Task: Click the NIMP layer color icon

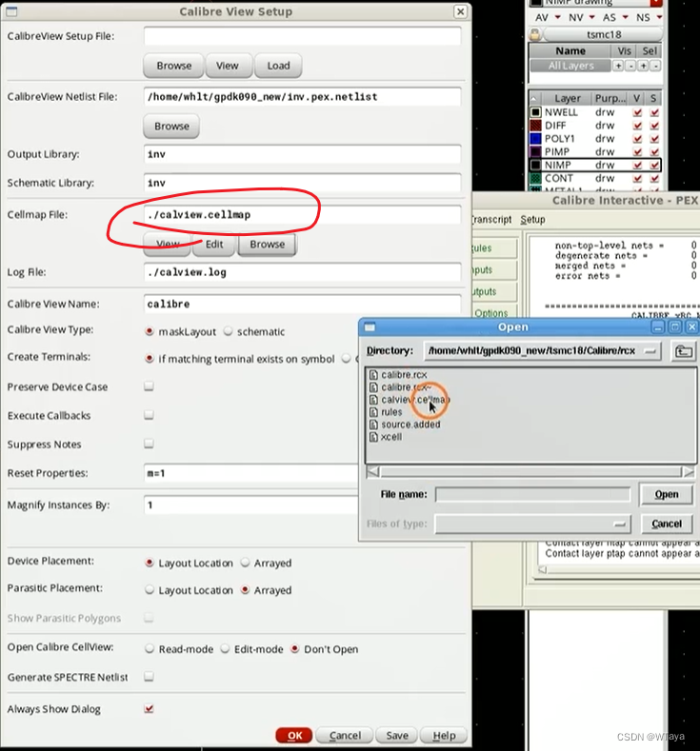Action: click(x=535, y=165)
